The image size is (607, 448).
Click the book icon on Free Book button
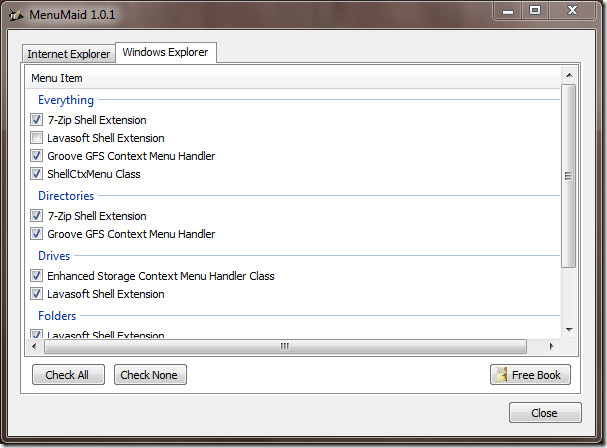(x=502, y=374)
